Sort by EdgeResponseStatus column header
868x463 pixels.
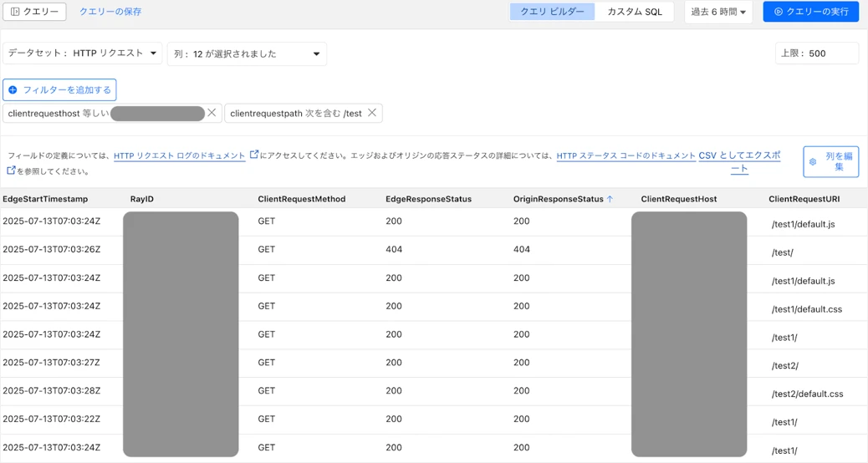[428, 199]
